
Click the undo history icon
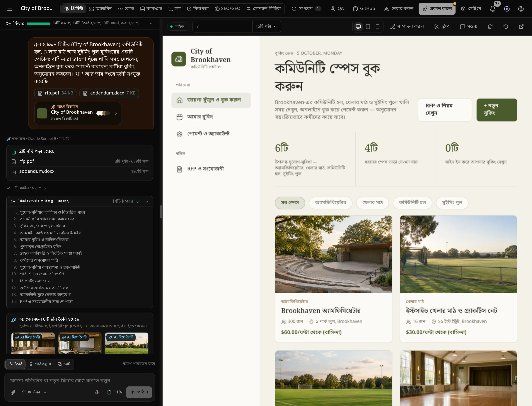[x=506, y=26]
